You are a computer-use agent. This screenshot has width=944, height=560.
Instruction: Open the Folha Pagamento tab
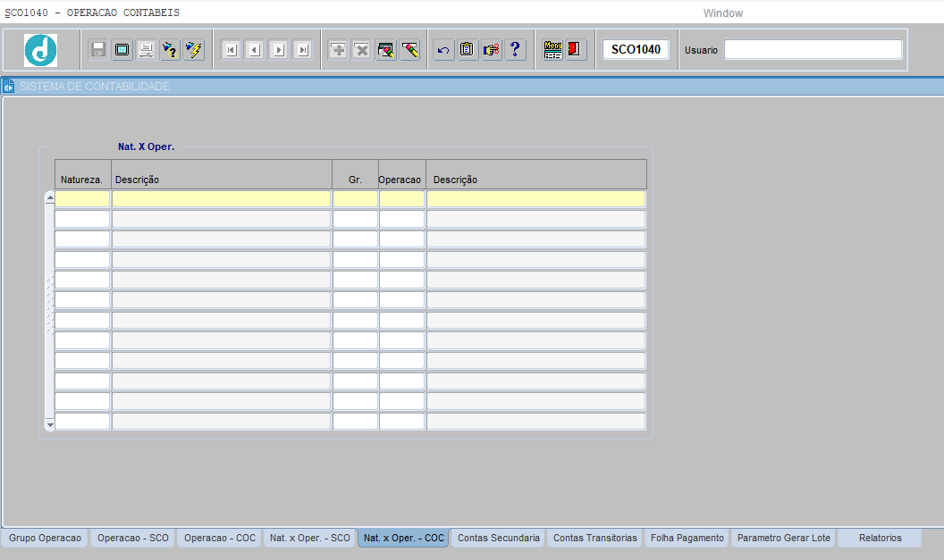(687, 539)
